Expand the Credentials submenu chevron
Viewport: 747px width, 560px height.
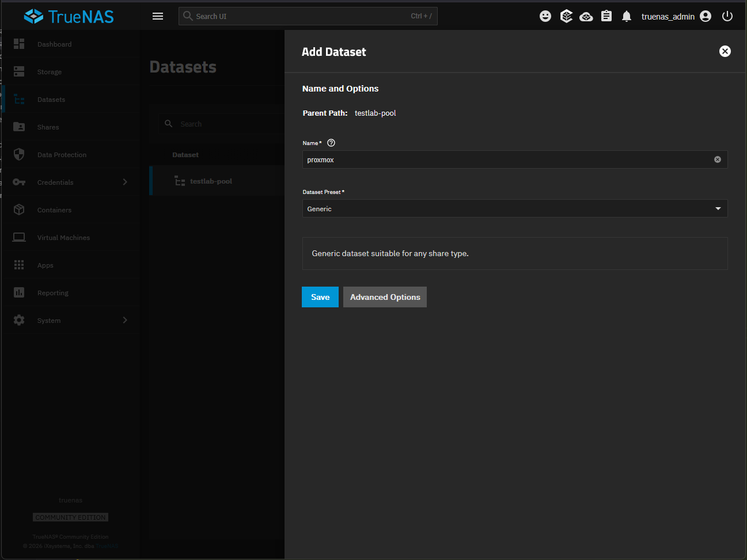[125, 182]
